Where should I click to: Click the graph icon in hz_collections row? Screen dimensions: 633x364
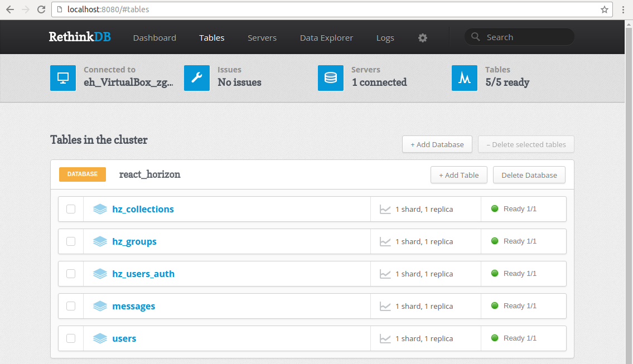385,210
